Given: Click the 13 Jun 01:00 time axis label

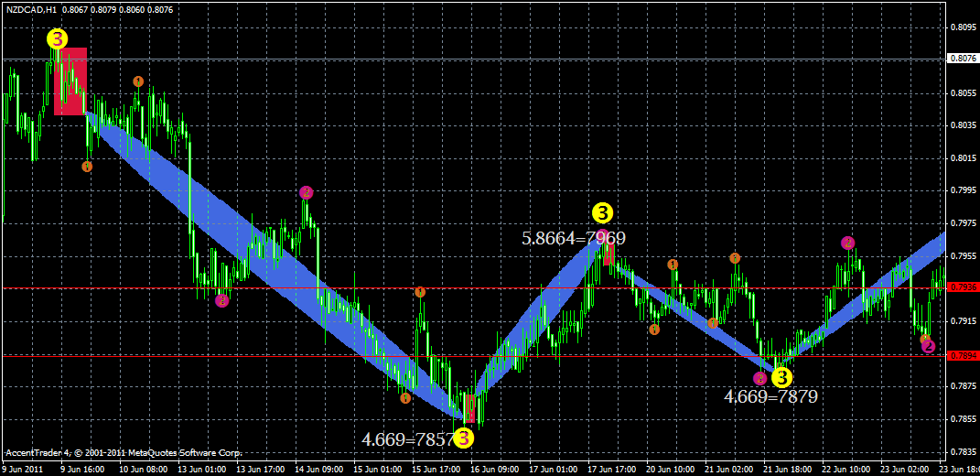Looking at the screenshot, I should click(200, 468).
